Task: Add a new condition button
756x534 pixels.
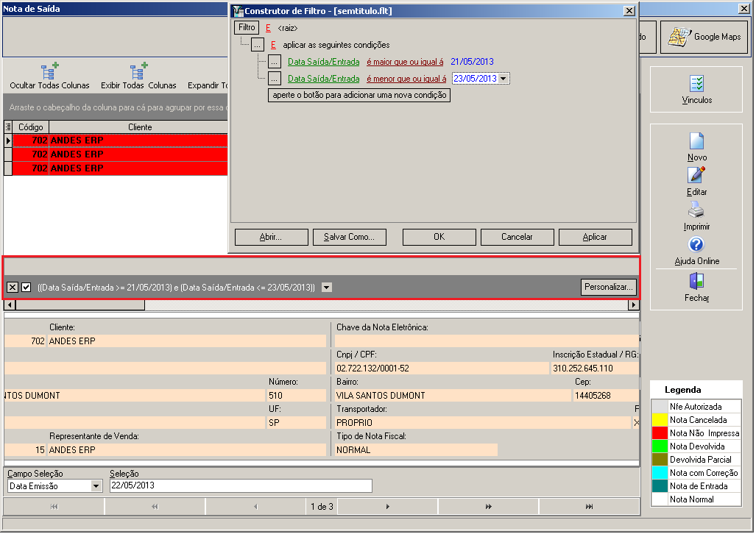Action: (359, 95)
